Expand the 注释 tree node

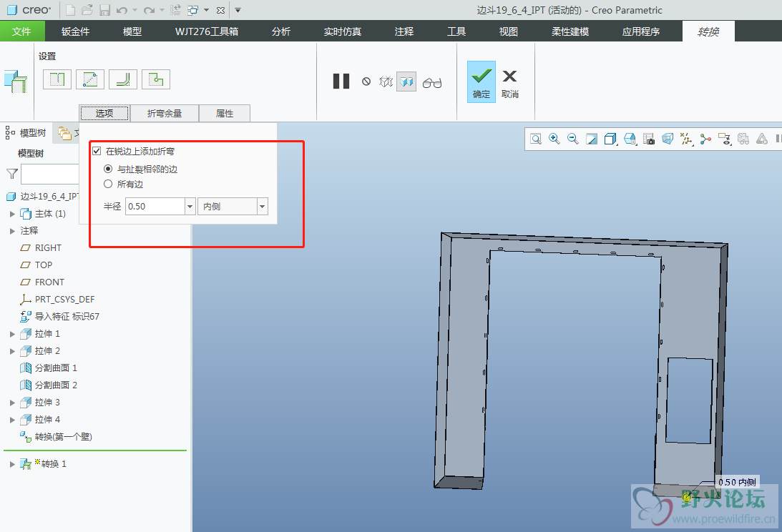pyautogui.click(x=12, y=231)
